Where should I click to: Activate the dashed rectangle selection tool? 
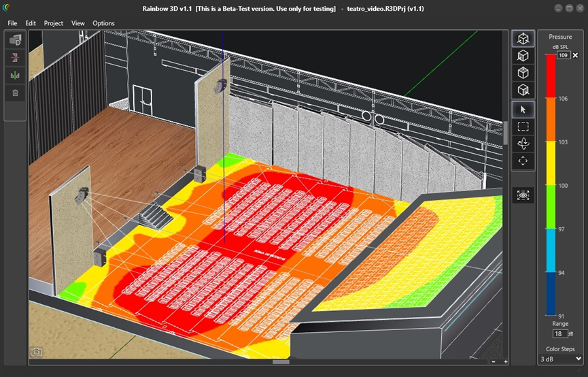point(523,127)
